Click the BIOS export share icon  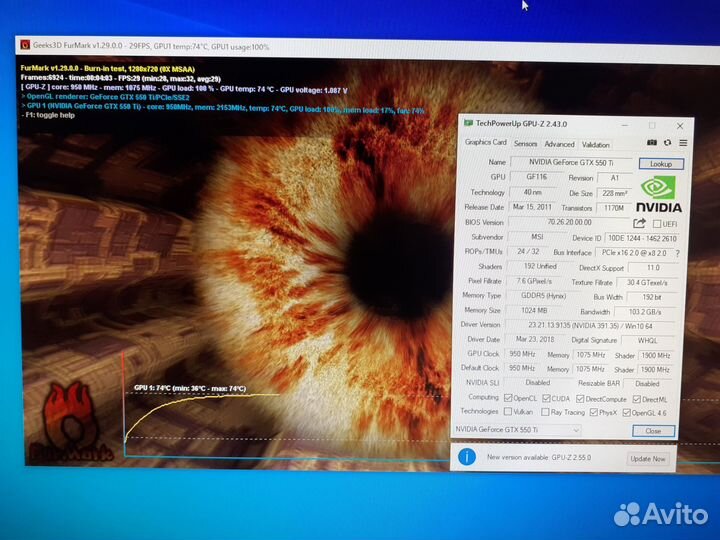[x=639, y=224]
